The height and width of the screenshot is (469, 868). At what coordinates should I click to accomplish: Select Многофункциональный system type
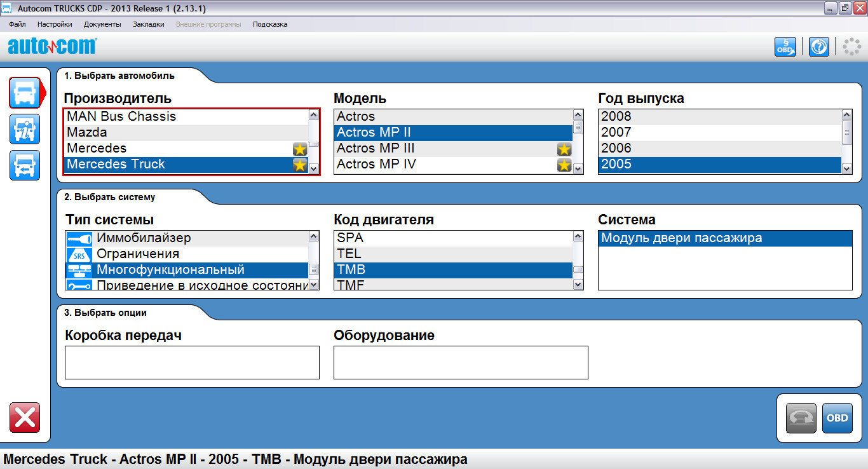point(187,270)
